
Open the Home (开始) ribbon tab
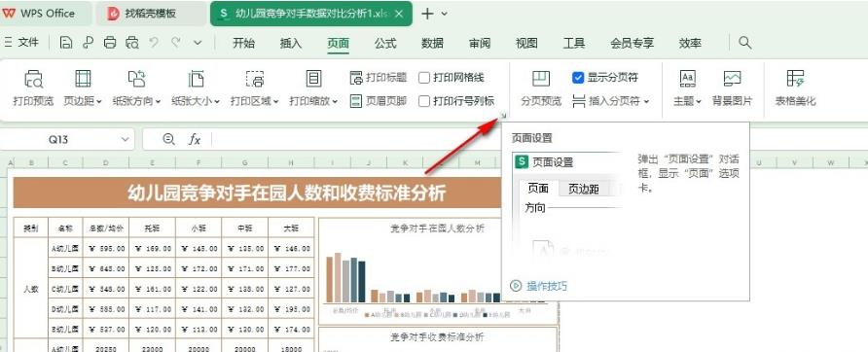point(243,43)
